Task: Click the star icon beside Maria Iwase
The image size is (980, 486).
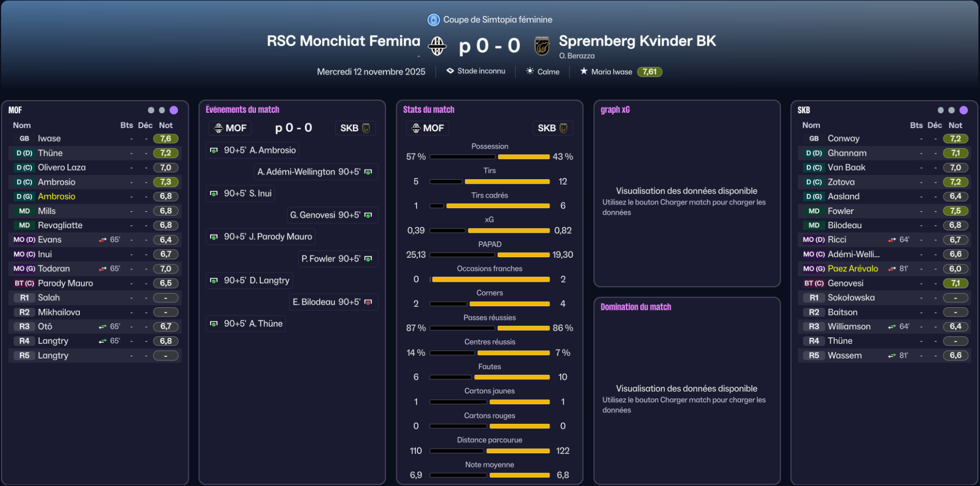Action: coord(584,71)
